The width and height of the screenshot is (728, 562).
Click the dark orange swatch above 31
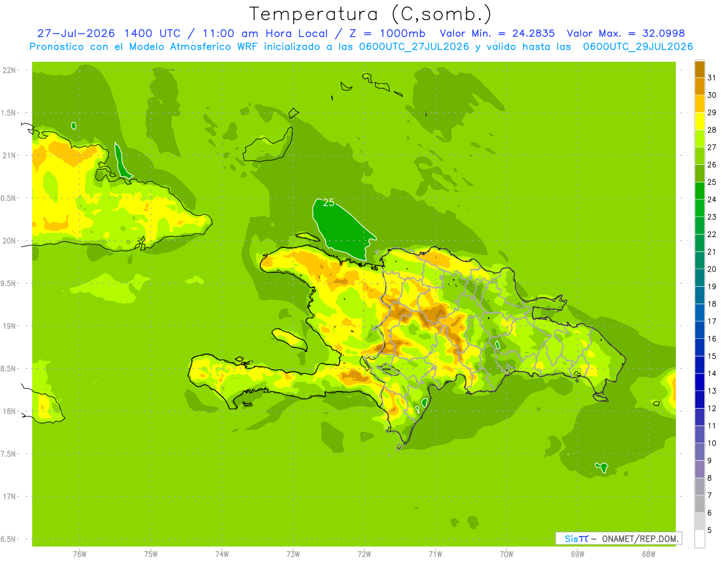coord(699,69)
